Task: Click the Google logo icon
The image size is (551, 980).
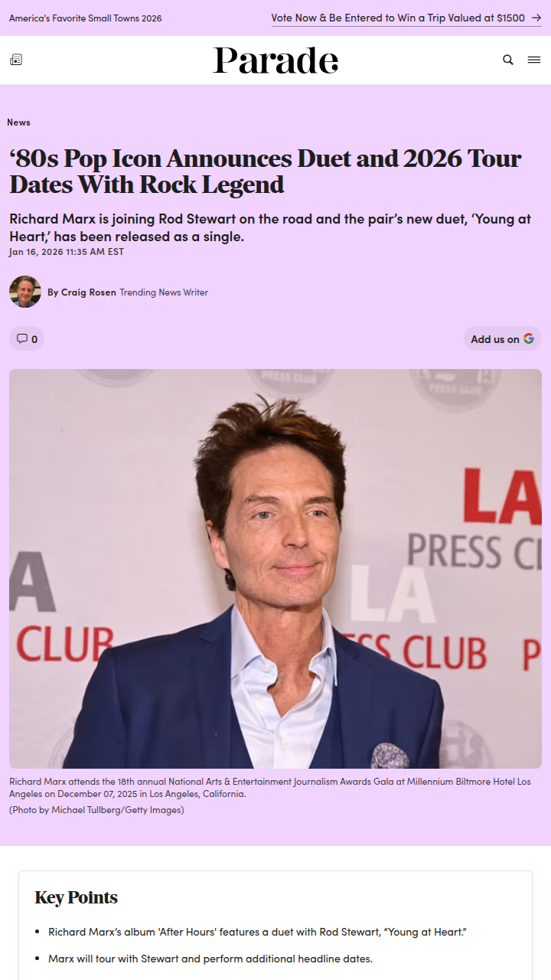Action: (x=529, y=338)
